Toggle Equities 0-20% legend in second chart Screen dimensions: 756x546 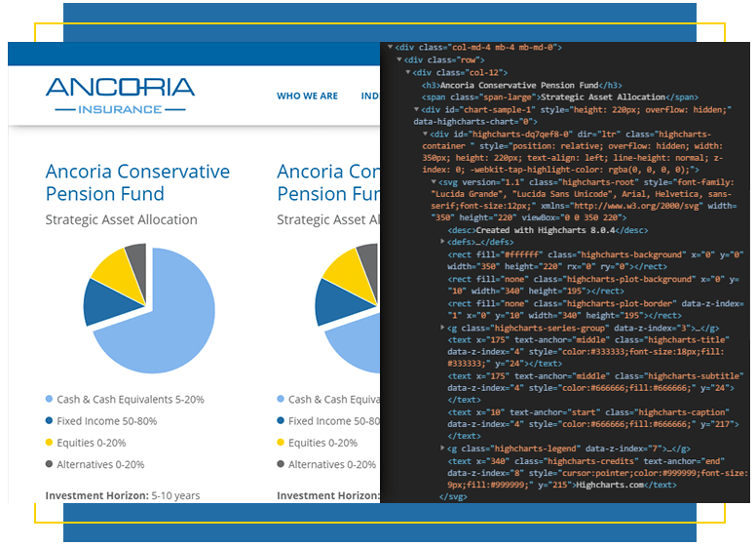click(318, 443)
